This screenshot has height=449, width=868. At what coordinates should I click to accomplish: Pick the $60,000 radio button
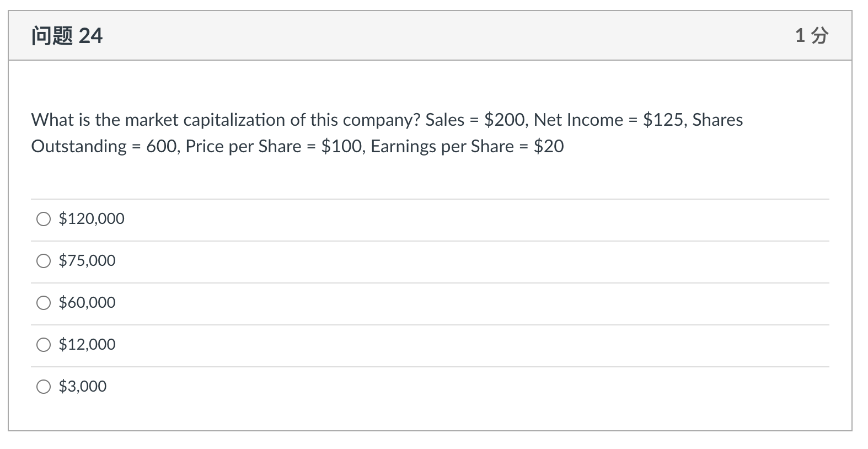click(x=44, y=303)
